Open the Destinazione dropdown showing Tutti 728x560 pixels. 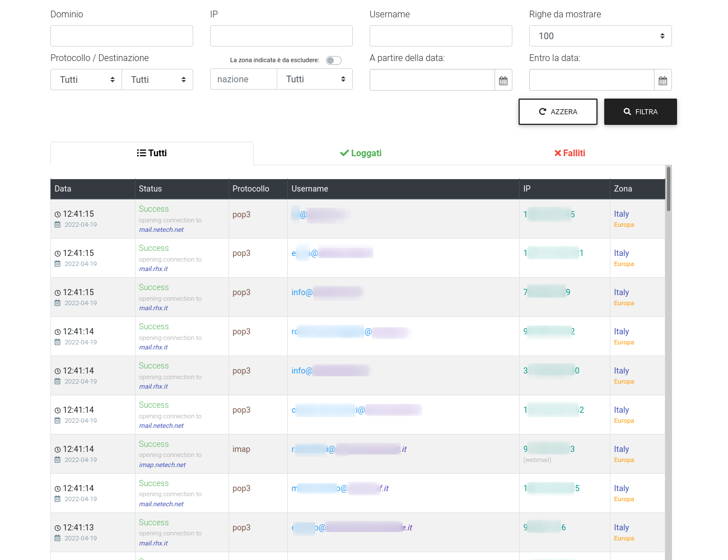click(157, 80)
